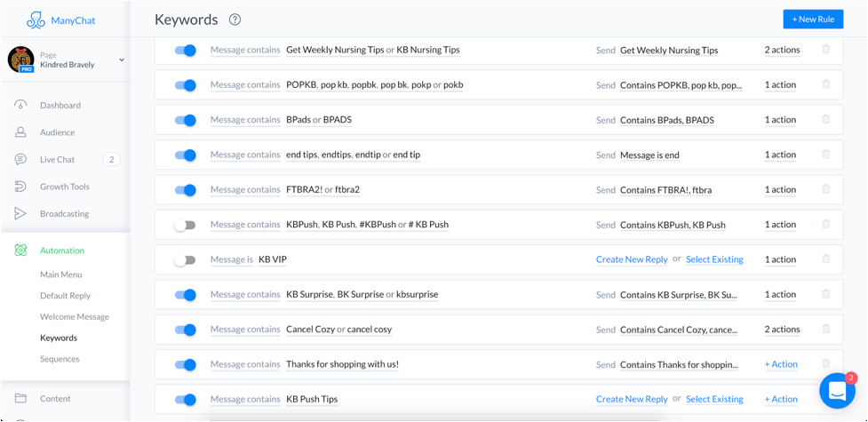This screenshot has height=422, width=868.
Task: Turn off the KB Push Tips rule toggle
Action: click(186, 399)
